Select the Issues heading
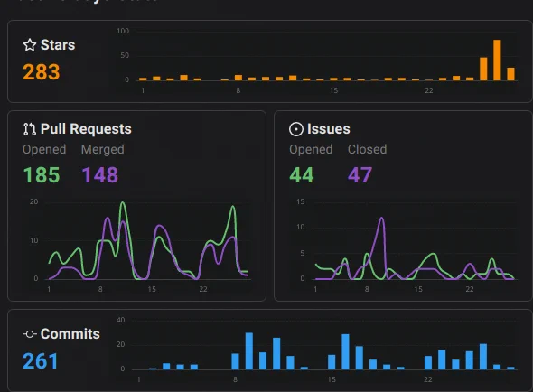 (329, 129)
